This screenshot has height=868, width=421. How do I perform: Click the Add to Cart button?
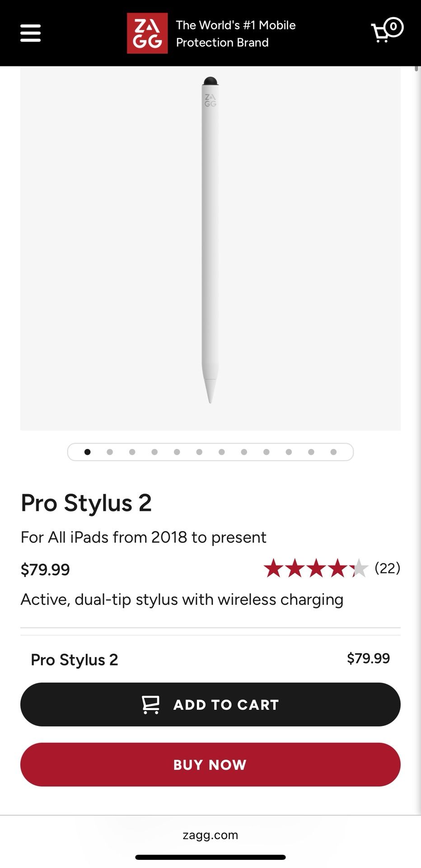[x=210, y=704]
